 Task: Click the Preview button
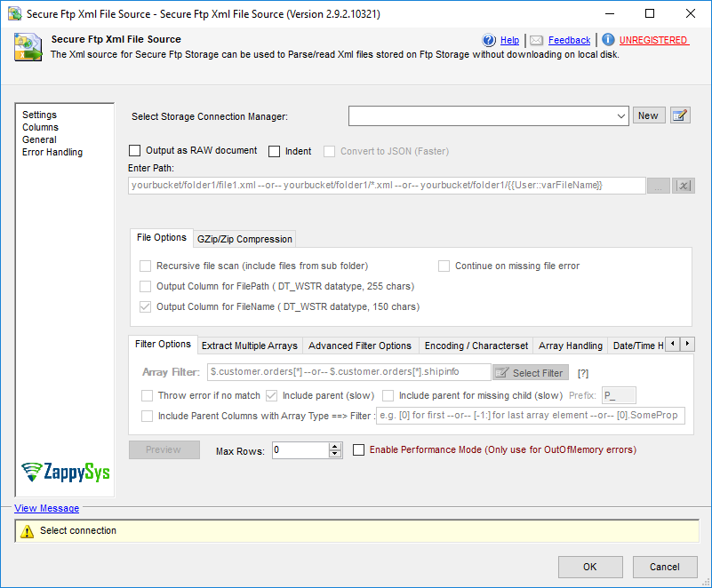click(164, 449)
